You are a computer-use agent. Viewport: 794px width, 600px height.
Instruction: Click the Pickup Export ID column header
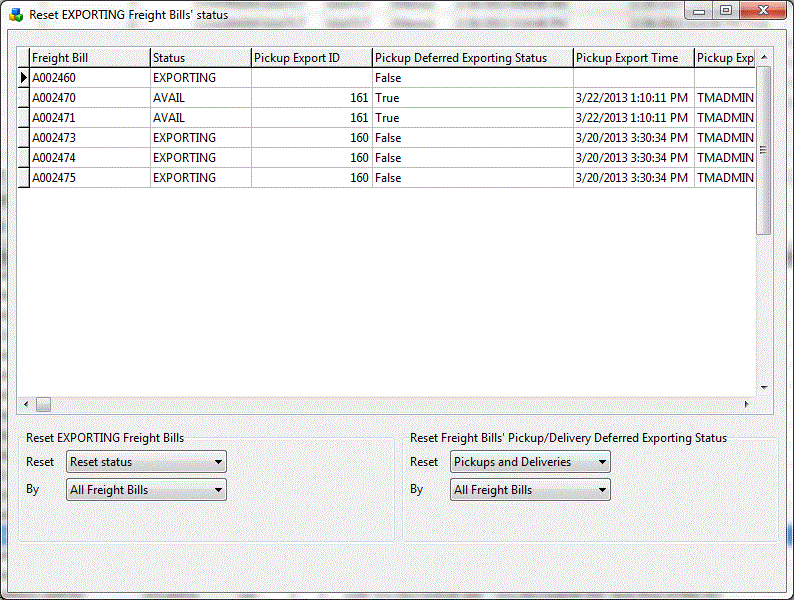(x=311, y=58)
